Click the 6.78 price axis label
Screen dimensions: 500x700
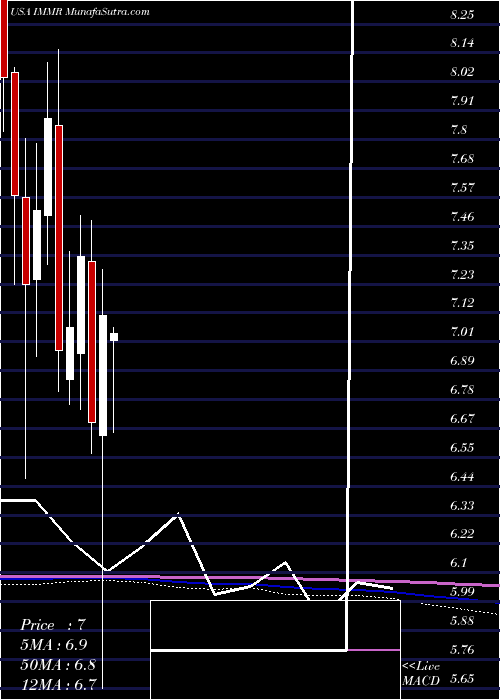462,390
